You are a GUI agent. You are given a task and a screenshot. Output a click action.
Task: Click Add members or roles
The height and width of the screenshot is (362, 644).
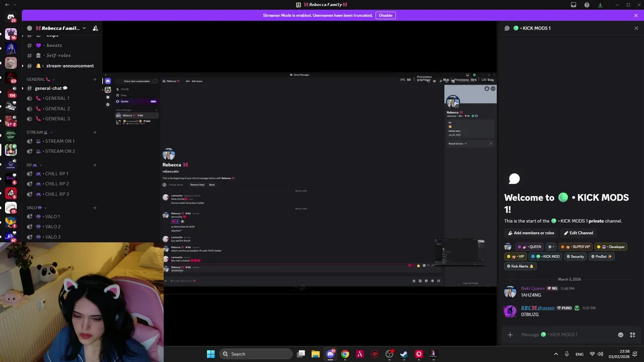530,233
